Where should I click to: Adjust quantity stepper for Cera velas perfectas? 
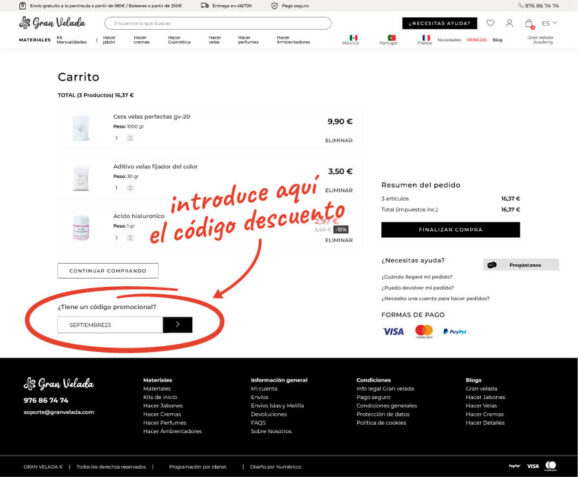click(x=130, y=138)
